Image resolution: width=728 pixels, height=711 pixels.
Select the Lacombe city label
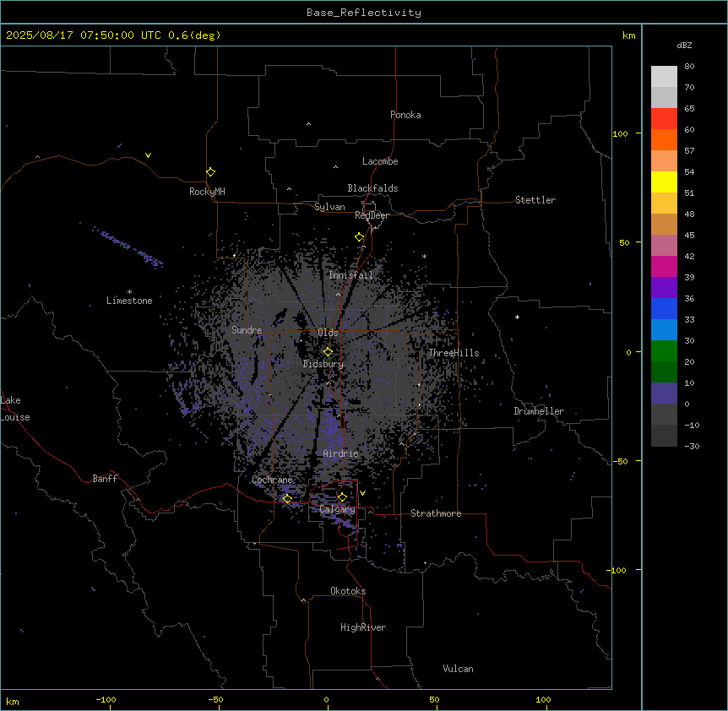[x=380, y=161]
